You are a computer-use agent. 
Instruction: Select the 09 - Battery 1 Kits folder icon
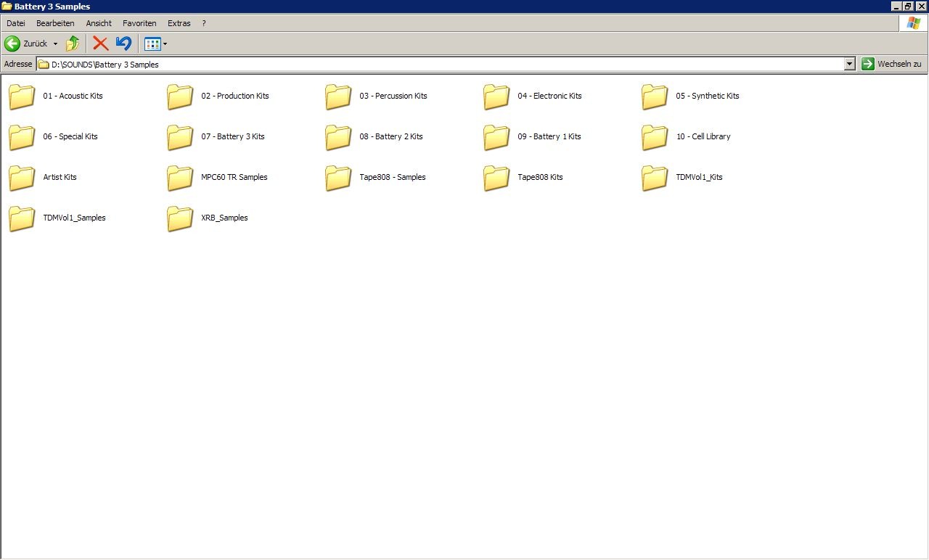(496, 136)
